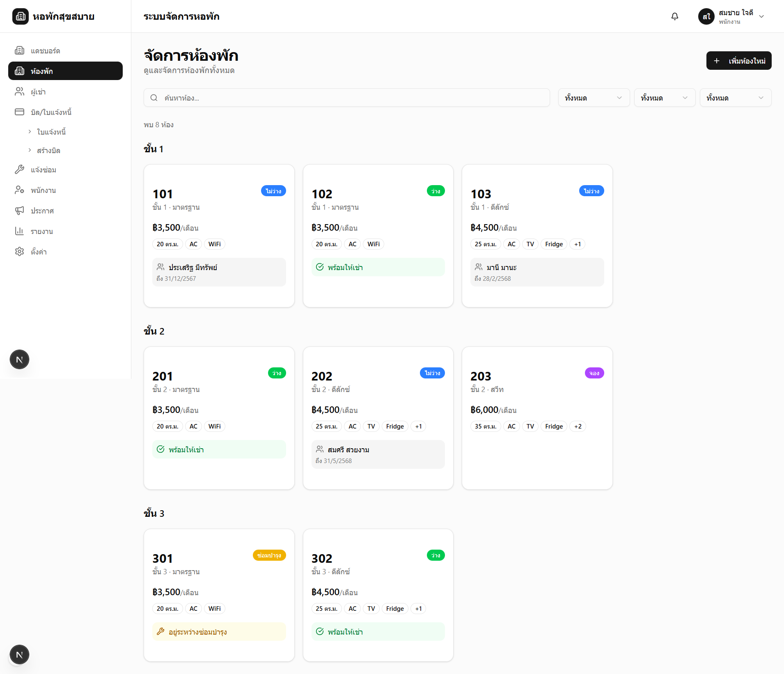Open the last ทั้งหมด filter dropdown
The image size is (784, 674).
[736, 98]
